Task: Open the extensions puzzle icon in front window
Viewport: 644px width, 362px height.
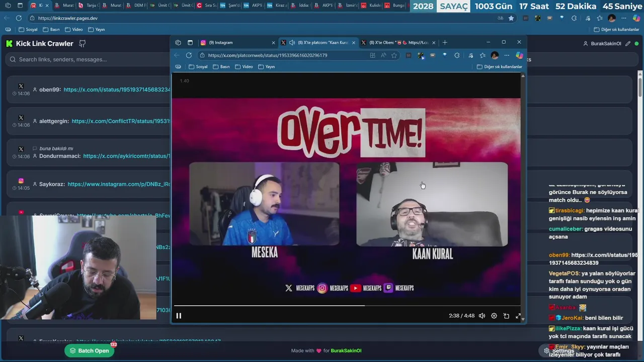Action: (x=457, y=55)
